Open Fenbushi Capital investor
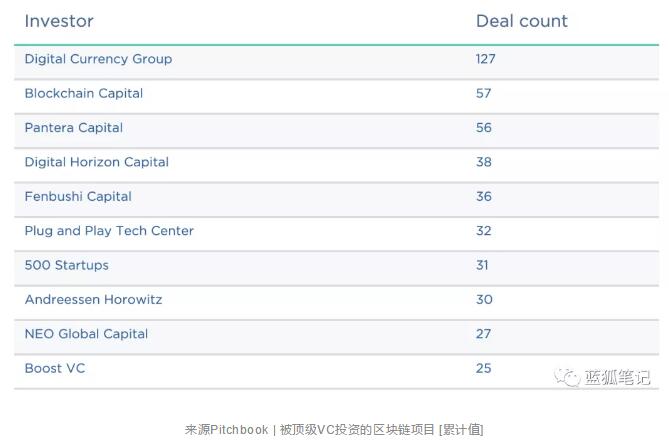This screenshot has height=444, width=669. tap(78, 196)
